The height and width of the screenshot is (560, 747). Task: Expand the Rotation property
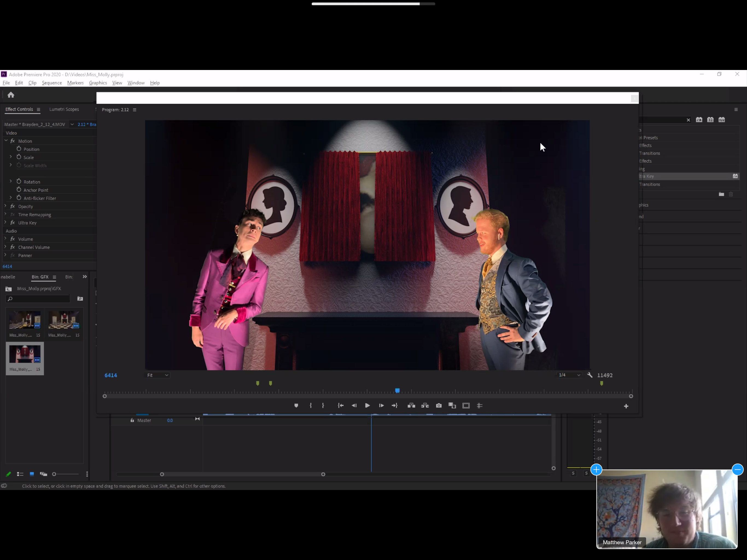tap(10, 181)
